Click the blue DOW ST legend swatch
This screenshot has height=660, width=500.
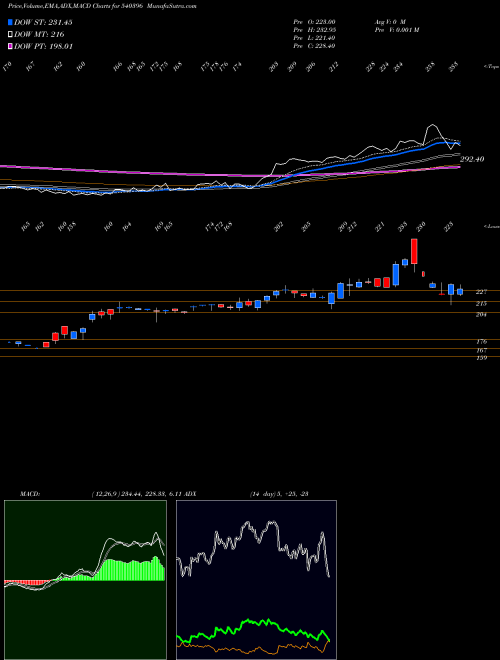pos(10,23)
